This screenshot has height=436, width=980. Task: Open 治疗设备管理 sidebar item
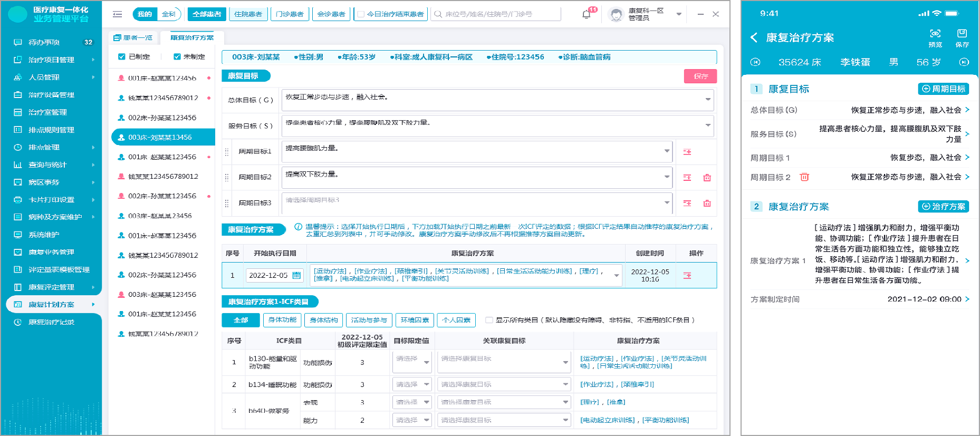click(51, 95)
